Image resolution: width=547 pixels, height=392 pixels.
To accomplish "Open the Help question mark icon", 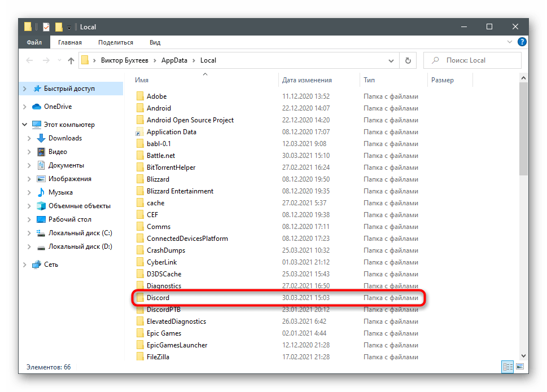I will 522,42.
